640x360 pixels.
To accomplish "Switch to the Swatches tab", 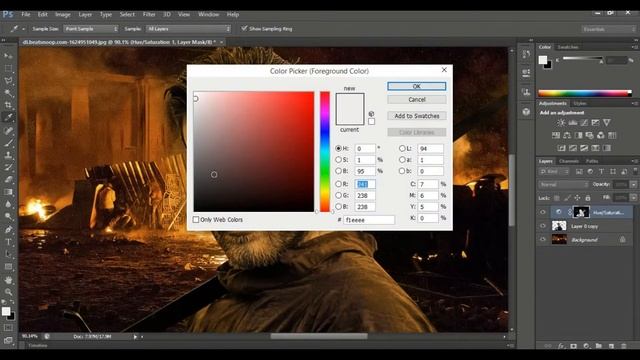I will pos(568,47).
